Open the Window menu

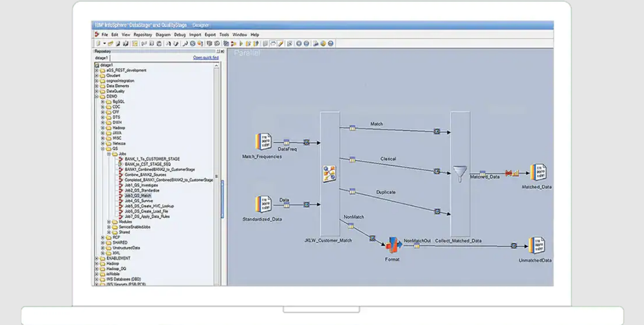tap(240, 35)
